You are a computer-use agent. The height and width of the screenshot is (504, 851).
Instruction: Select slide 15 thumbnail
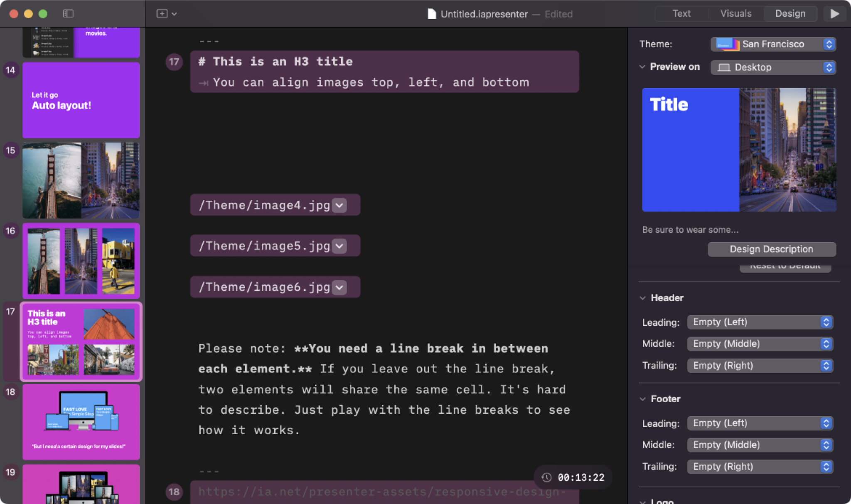(x=80, y=181)
